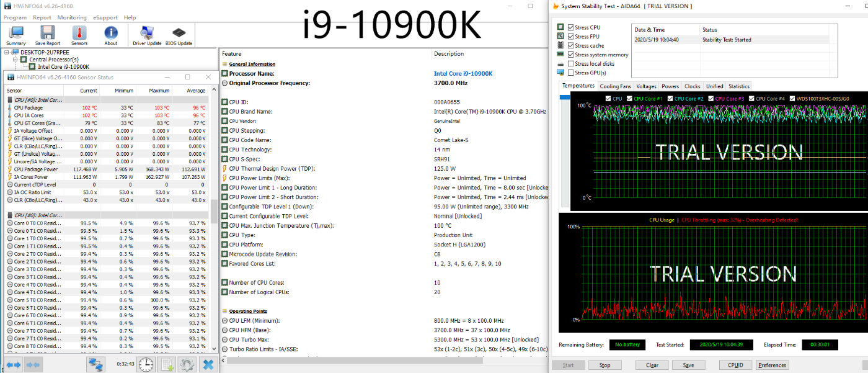The height and width of the screenshot is (373, 868).
Task: Enable the Stress local disks checkbox
Action: [x=571, y=64]
